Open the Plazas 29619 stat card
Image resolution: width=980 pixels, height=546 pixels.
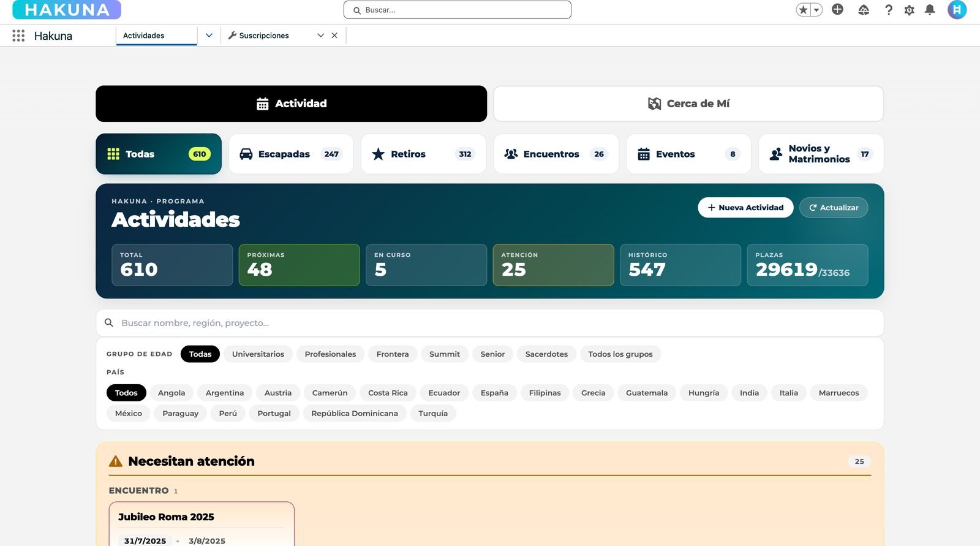click(807, 265)
